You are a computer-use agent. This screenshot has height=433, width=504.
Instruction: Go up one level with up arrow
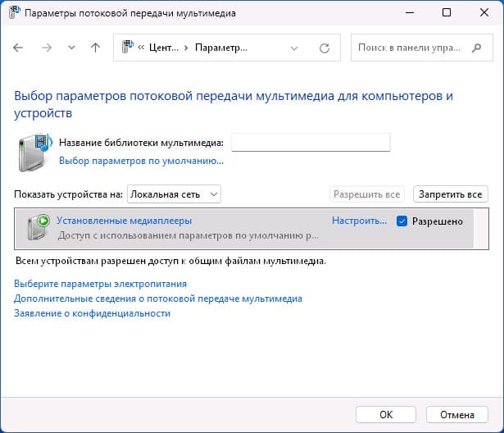click(95, 48)
